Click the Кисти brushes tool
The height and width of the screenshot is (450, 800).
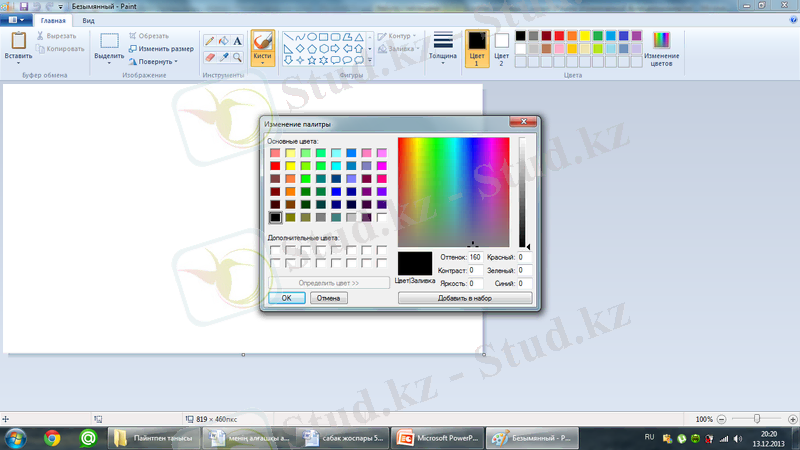click(x=263, y=46)
